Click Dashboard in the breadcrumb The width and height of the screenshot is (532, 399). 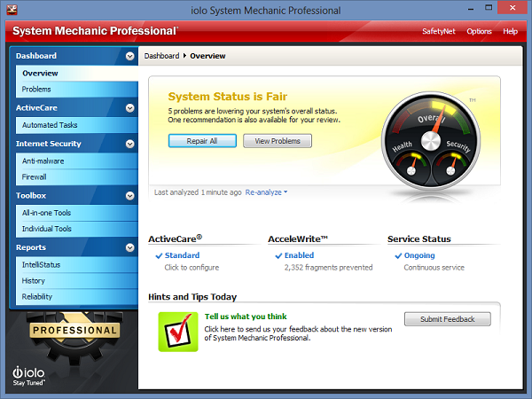161,56
